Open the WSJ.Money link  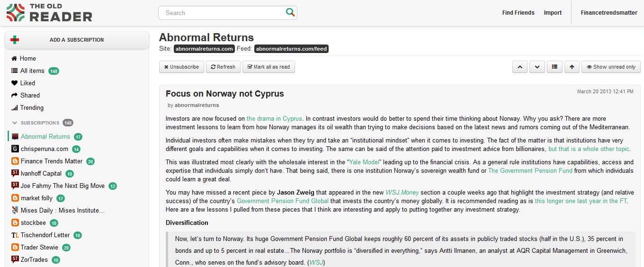pos(402,192)
